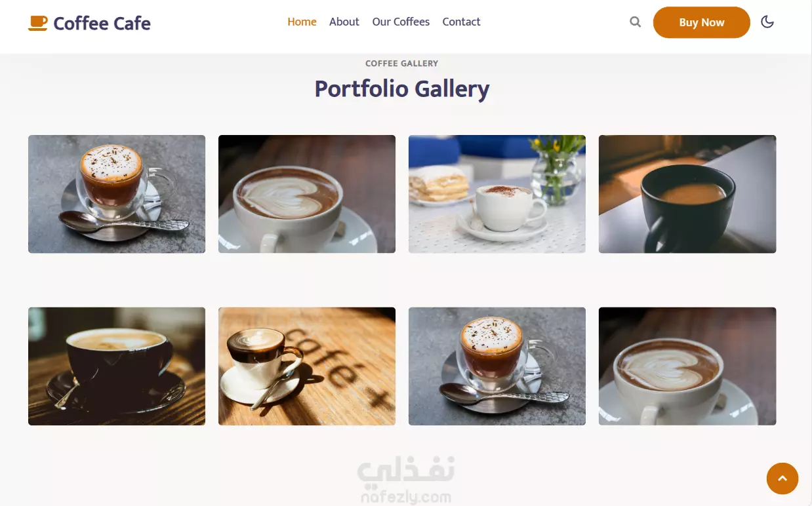Open the second-row cappuccino glass cup photo
This screenshot has width=812, height=506.
[x=497, y=366]
